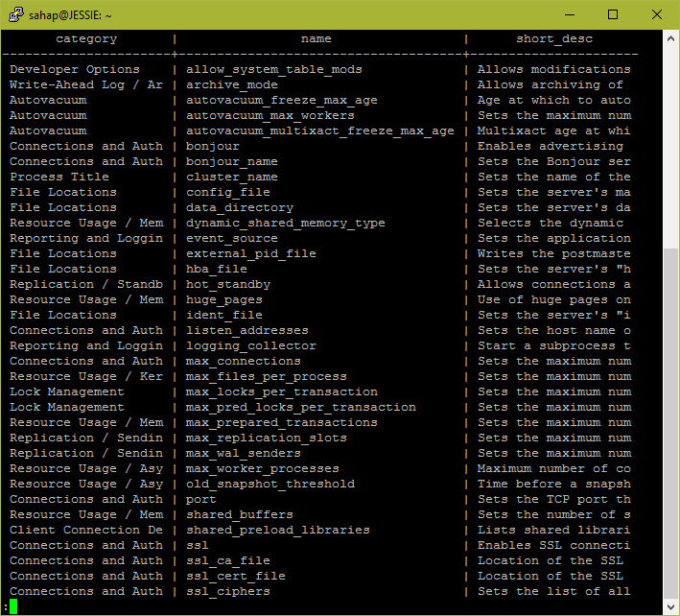Click the vertical scrollbar thumb
Viewport: 680px width, 616px height.
(671, 423)
